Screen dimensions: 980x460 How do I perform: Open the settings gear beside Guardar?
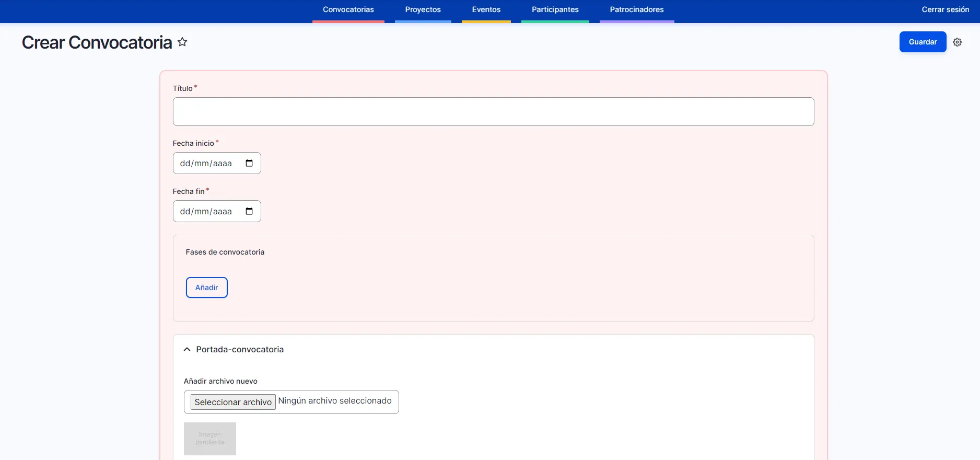[x=957, y=42]
